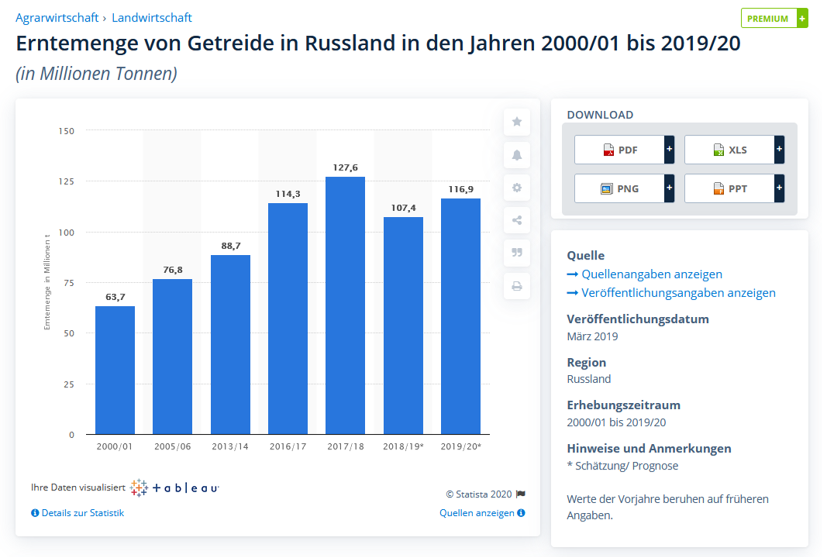Click the text 2000/01 bis 2019/20 under Erhebungszeitraum
The image size is (822, 557).
coord(616,422)
